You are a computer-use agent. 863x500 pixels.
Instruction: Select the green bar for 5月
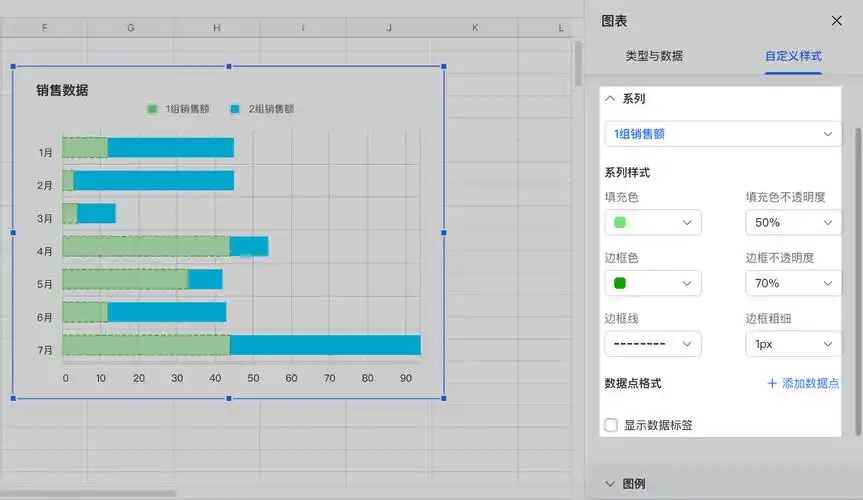125,279
